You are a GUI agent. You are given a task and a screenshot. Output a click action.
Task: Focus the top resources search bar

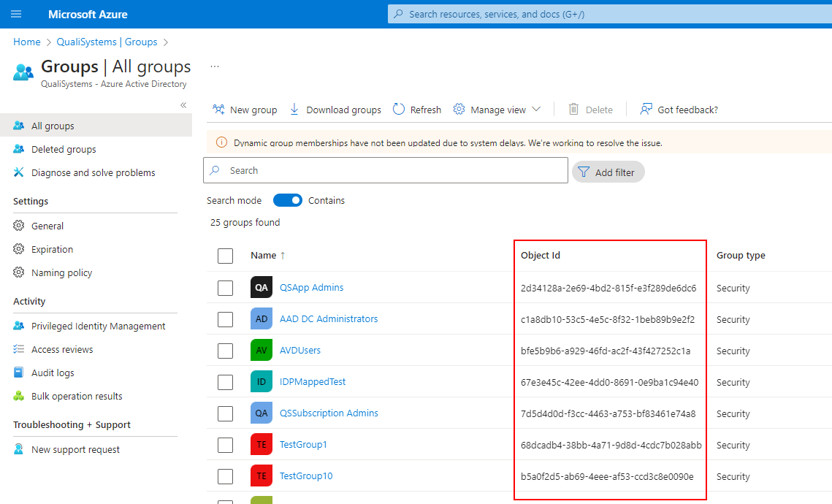pyautogui.click(x=610, y=14)
